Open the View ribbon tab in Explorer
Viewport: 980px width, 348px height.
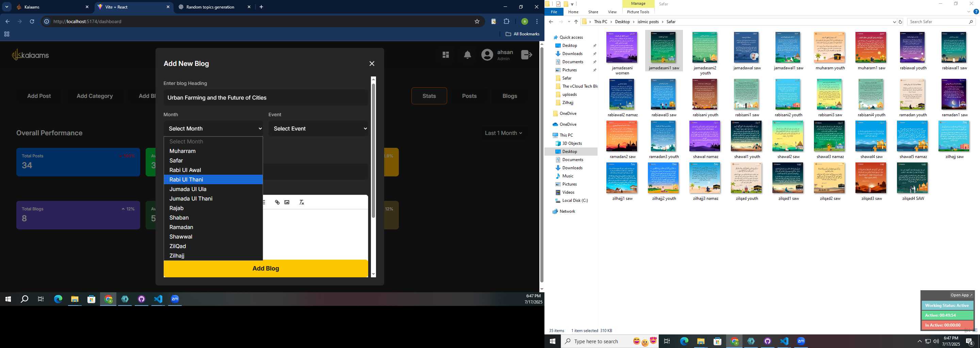612,12
